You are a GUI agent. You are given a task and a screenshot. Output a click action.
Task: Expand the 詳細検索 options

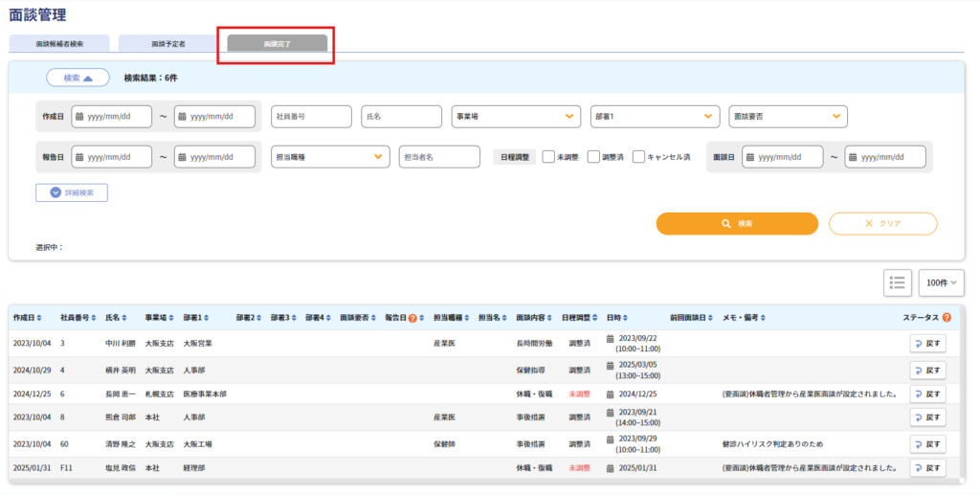click(72, 192)
